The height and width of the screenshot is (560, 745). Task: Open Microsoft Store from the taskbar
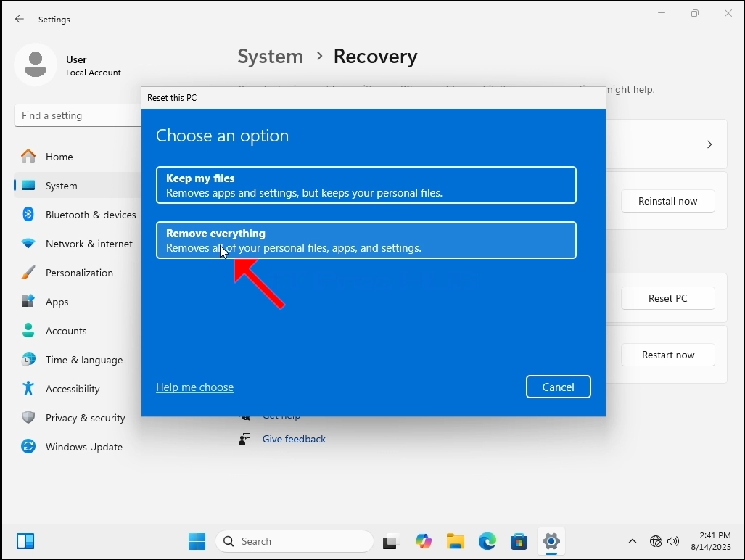point(519,541)
